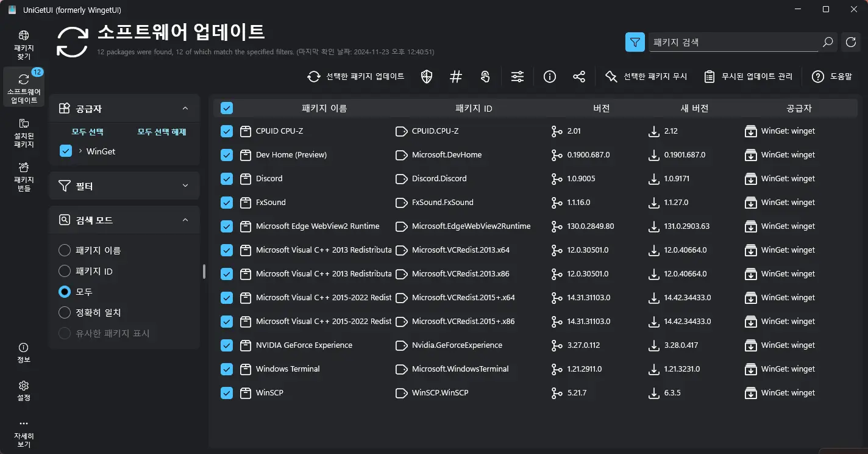The width and height of the screenshot is (868, 454).
Task: Select the 14.42.34433.0 version for VCRedist.2015+.x64
Action: click(x=688, y=298)
